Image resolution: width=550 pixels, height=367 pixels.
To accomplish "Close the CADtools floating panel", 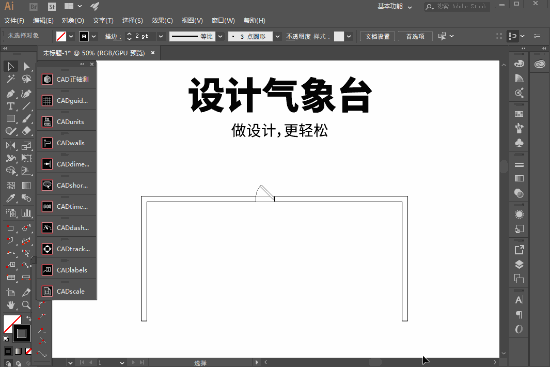I will [92, 64].
